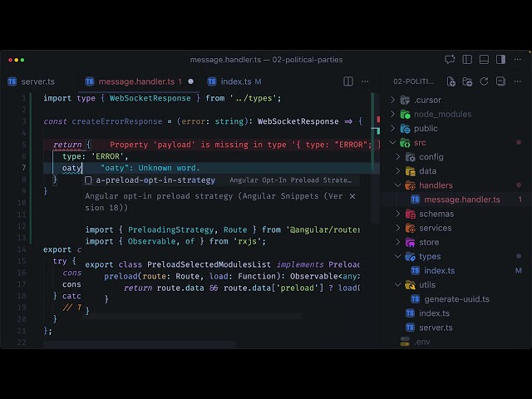Collapse the src folder
Viewport: 532px width, 399px height.
392,142
